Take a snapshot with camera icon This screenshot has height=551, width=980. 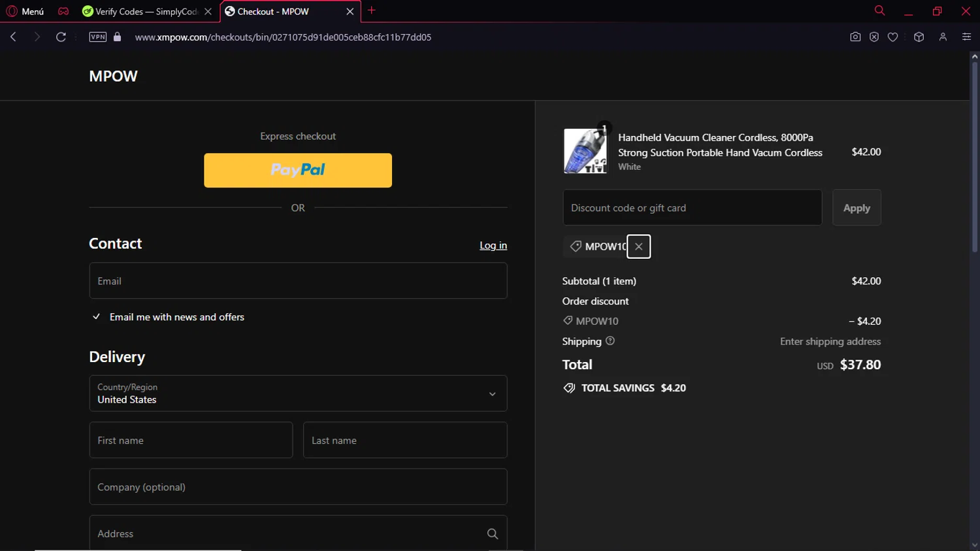pyautogui.click(x=855, y=37)
